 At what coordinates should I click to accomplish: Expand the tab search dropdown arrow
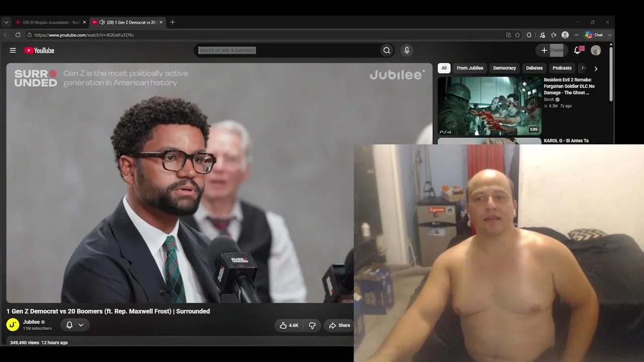[x=6, y=22]
